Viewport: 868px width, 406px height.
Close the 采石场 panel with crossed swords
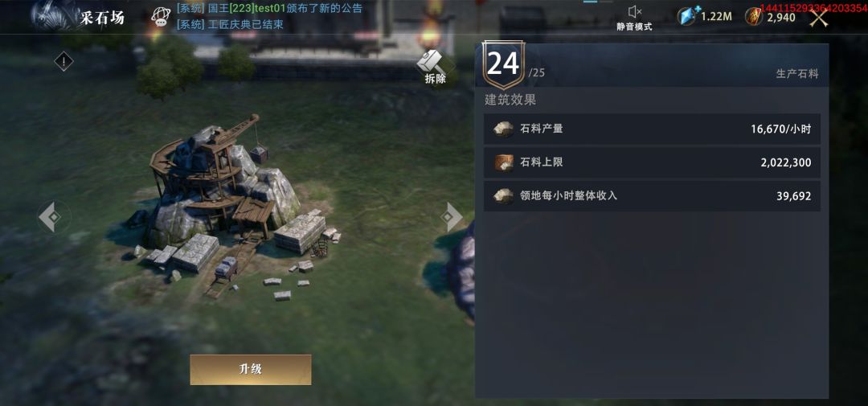[819, 18]
